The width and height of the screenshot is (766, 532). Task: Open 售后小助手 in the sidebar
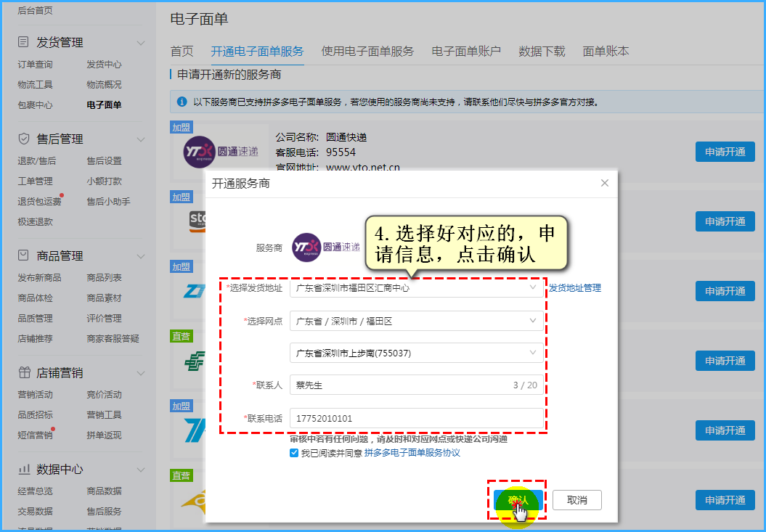(x=108, y=201)
